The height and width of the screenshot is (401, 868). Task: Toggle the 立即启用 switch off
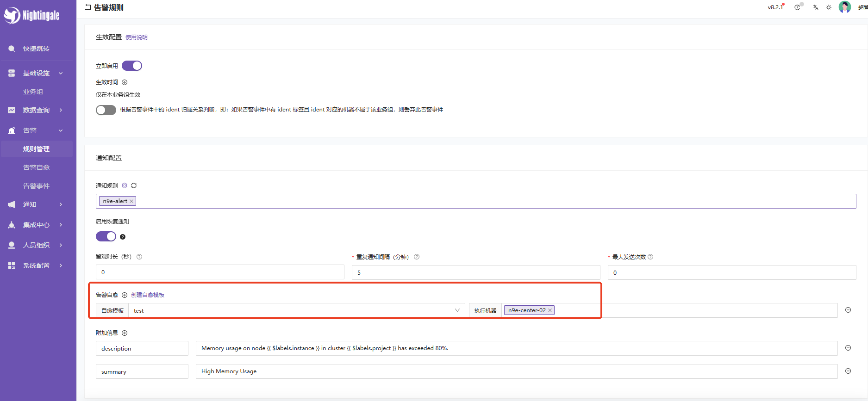point(132,66)
